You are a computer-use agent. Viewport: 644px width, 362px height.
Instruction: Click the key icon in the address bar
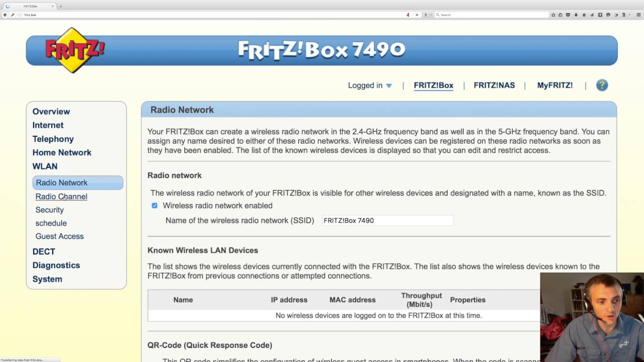click(13, 15)
